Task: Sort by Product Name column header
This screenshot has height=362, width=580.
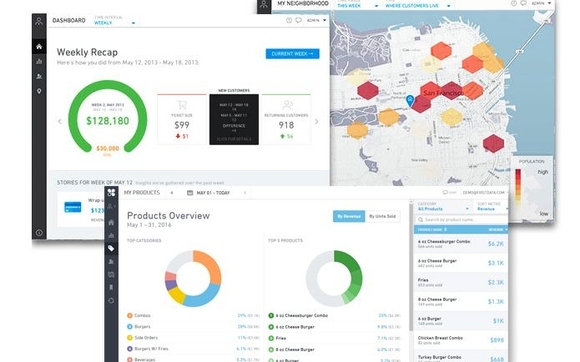Action: point(432,230)
